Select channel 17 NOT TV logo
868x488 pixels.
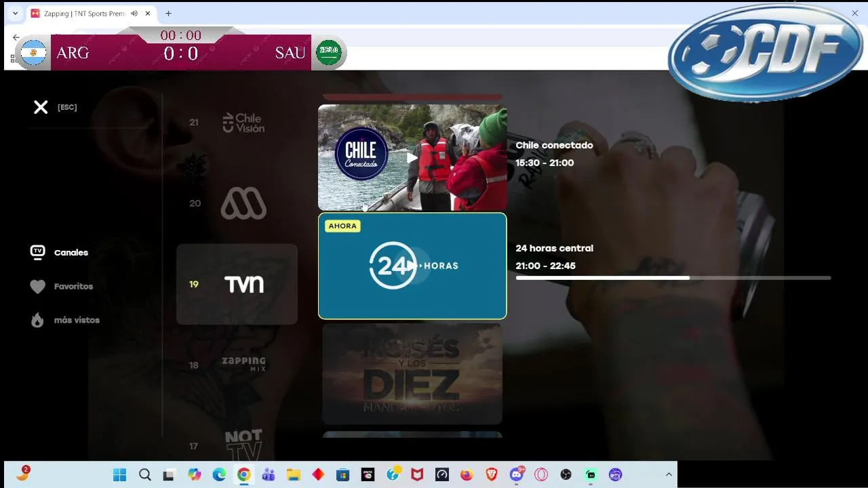(x=243, y=445)
